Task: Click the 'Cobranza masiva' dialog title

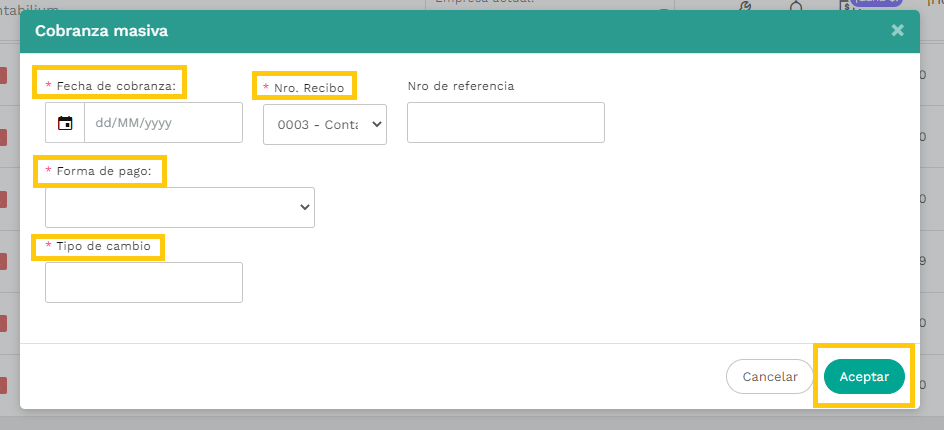Action: click(101, 31)
